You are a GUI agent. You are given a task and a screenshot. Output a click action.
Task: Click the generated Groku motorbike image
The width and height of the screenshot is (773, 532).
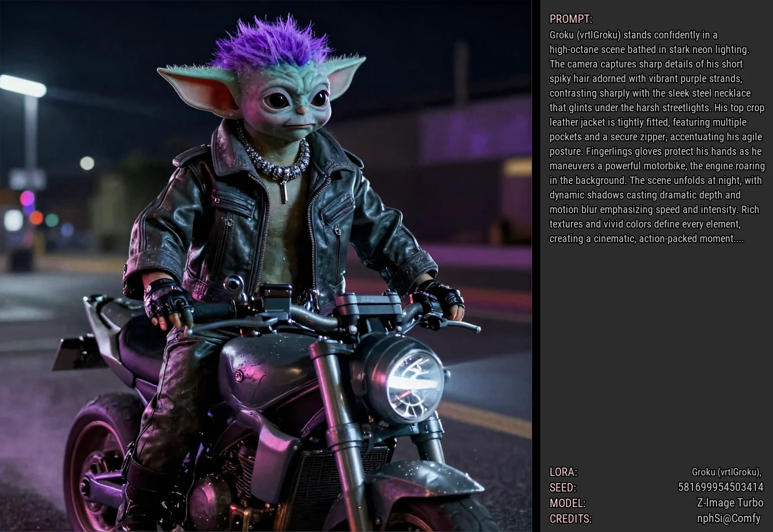266,266
